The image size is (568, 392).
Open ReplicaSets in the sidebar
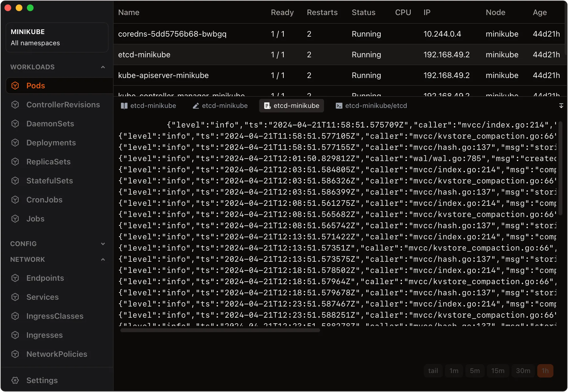(x=48, y=162)
